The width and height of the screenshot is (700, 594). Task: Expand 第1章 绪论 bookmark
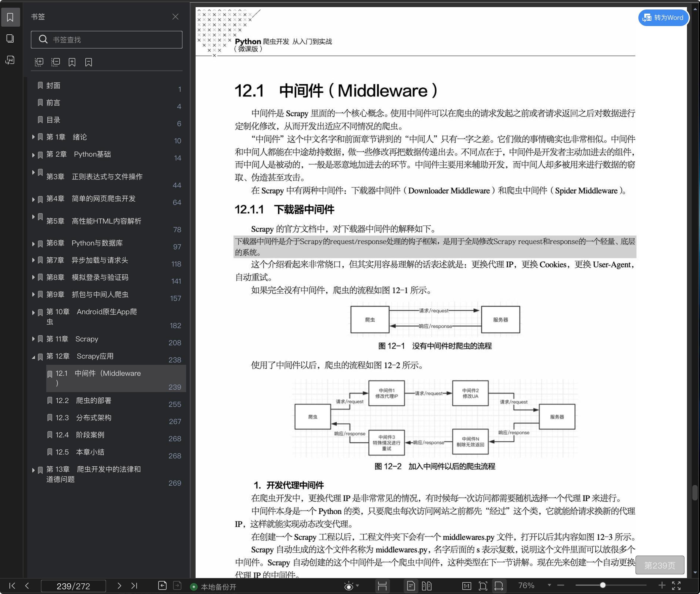pos(33,137)
